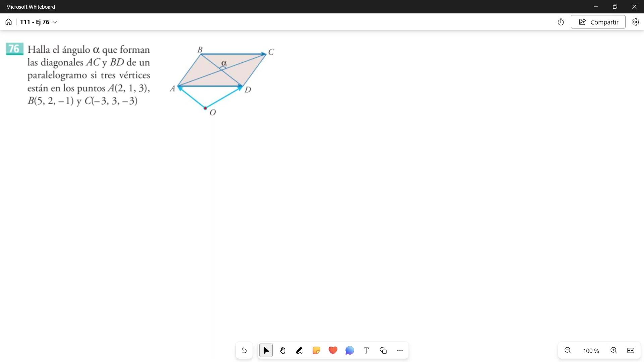Viewport: 644px width, 362px height.
Task: Expand the T11 - Ej 76 board dropdown
Action: point(55,22)
